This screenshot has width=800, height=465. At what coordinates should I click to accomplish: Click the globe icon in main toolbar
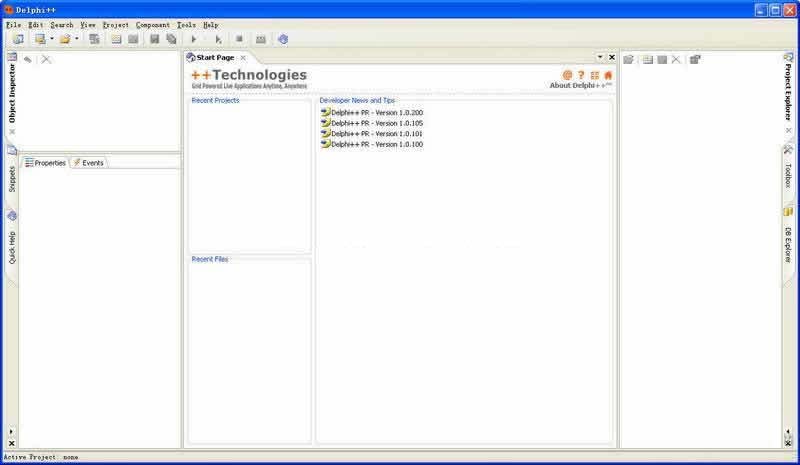[283, 39]
